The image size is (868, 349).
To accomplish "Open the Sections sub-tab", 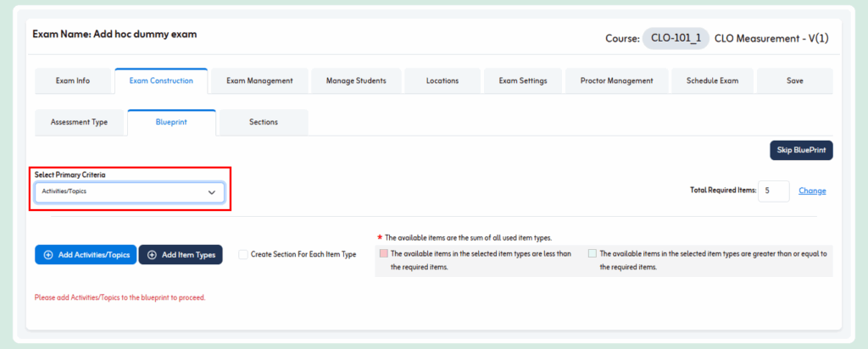I will [x=263, y=122].
